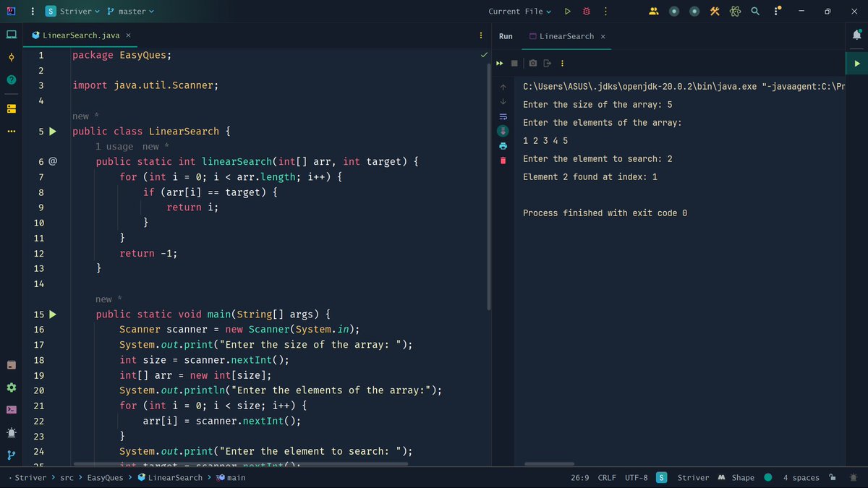Open Go to Line via 26:9 position
The width and height of the screenshot is (868, 488).
tap(580, 477)
